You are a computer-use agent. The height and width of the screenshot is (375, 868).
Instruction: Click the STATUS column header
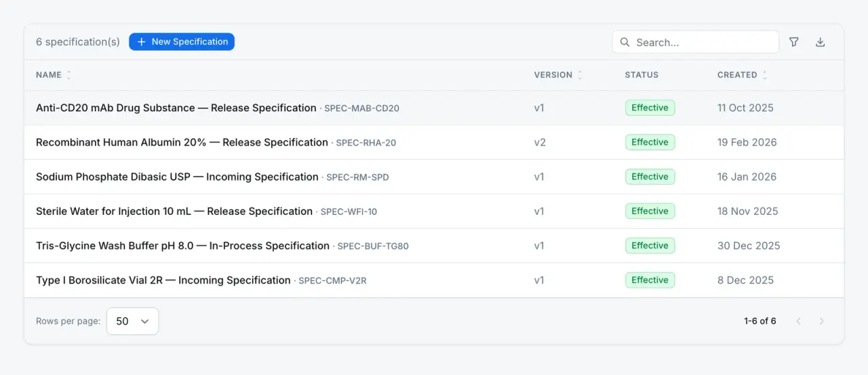click(642, 75)
